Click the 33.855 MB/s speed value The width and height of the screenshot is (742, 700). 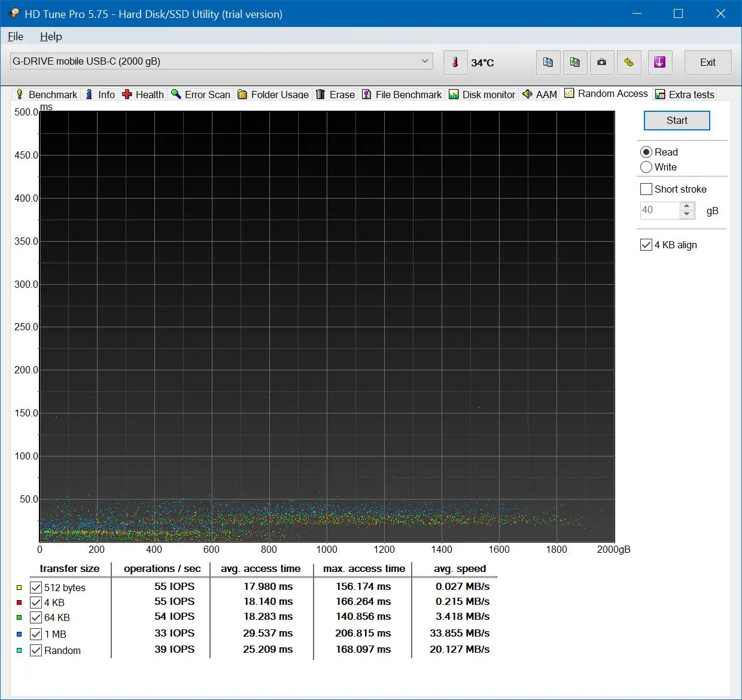click(460, 633)
